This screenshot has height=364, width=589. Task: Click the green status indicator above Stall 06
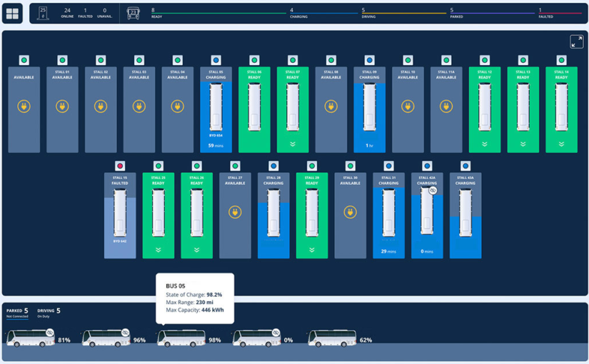pos(254,61)
